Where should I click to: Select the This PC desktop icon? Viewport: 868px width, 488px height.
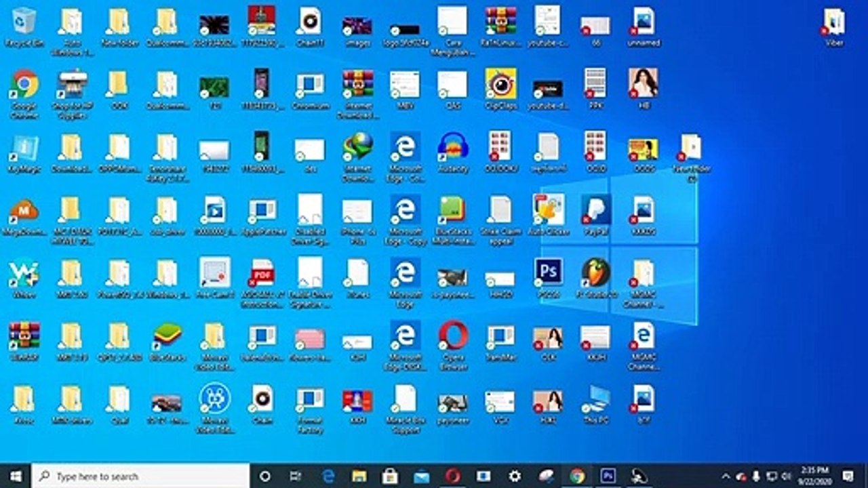596,405
